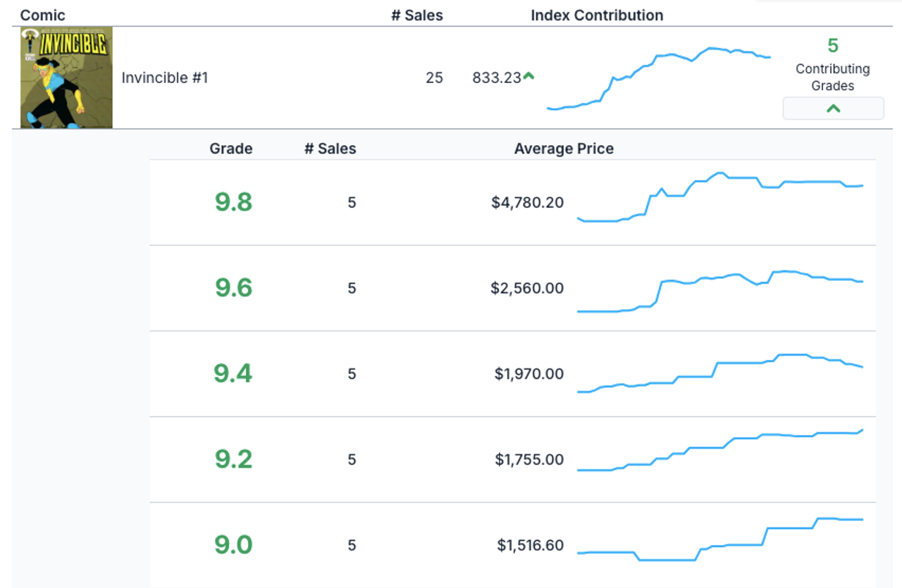
Task: Sort by the Index Contribution column header
Action: coord(597,15)
